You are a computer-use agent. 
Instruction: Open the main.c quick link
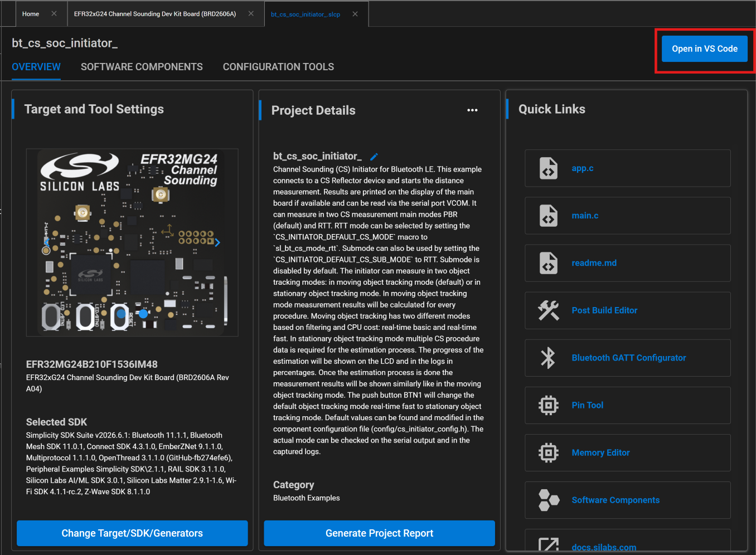pyautogui.click(x=628, y=216)
